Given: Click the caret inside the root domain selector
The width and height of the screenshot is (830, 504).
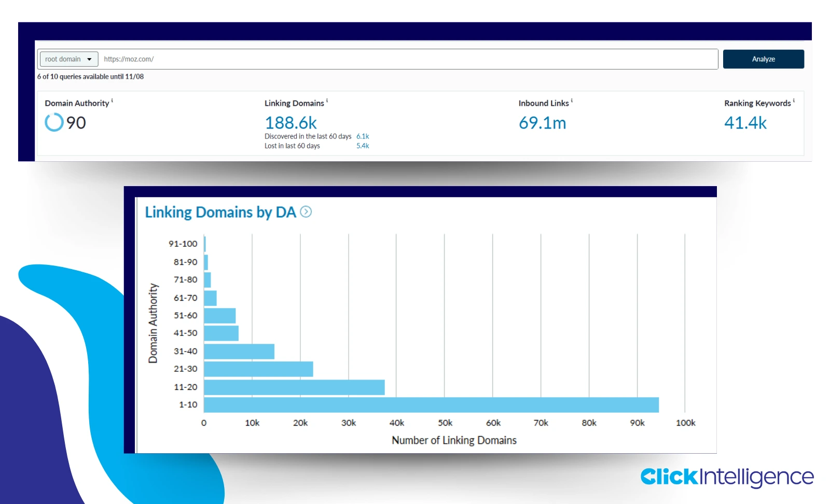Looking at the screenshot, I should [x=90, y=59].
